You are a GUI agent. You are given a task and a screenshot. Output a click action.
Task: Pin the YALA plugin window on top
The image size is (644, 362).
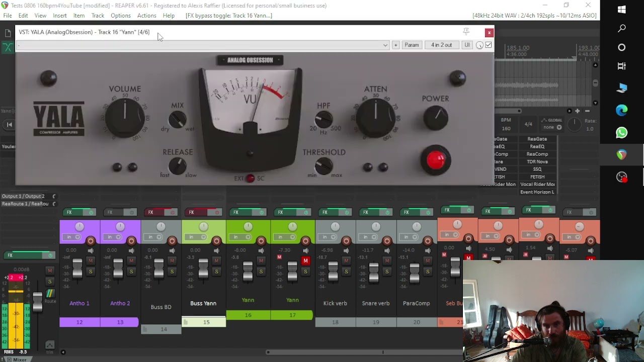pyautogui.click(x=466, y=32)
